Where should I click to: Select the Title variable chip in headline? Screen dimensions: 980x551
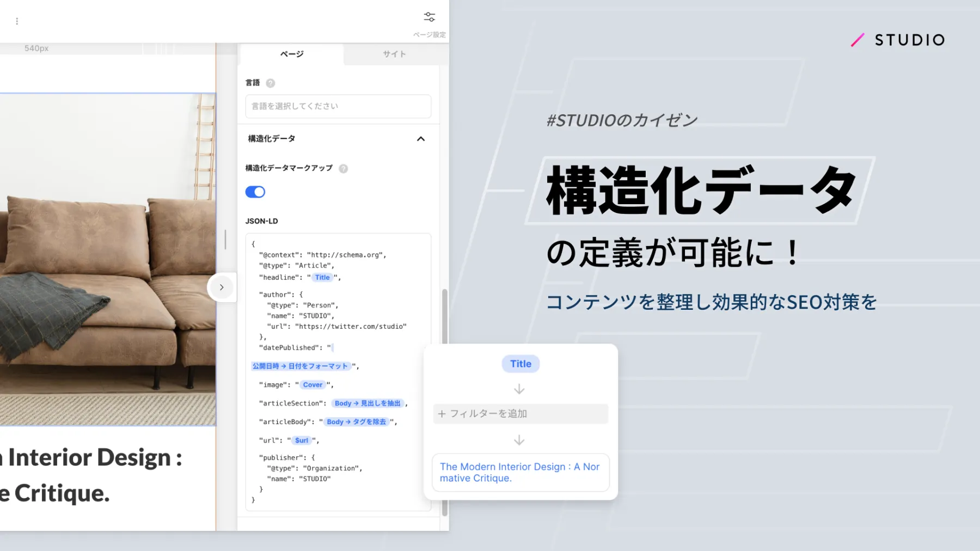pos(322,277)
